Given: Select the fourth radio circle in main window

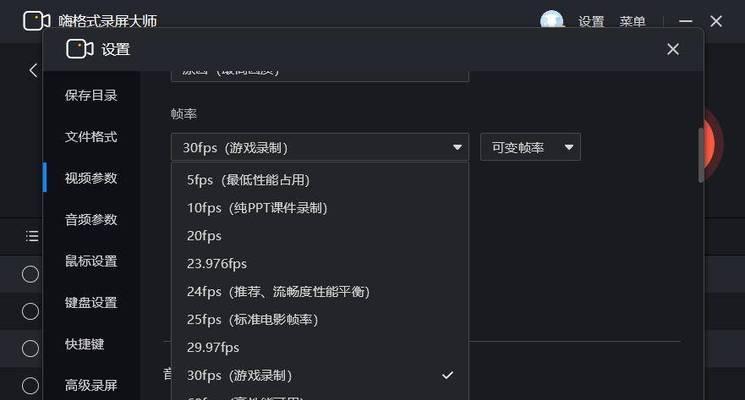Looking at the screenshot, I should point(30,386).
